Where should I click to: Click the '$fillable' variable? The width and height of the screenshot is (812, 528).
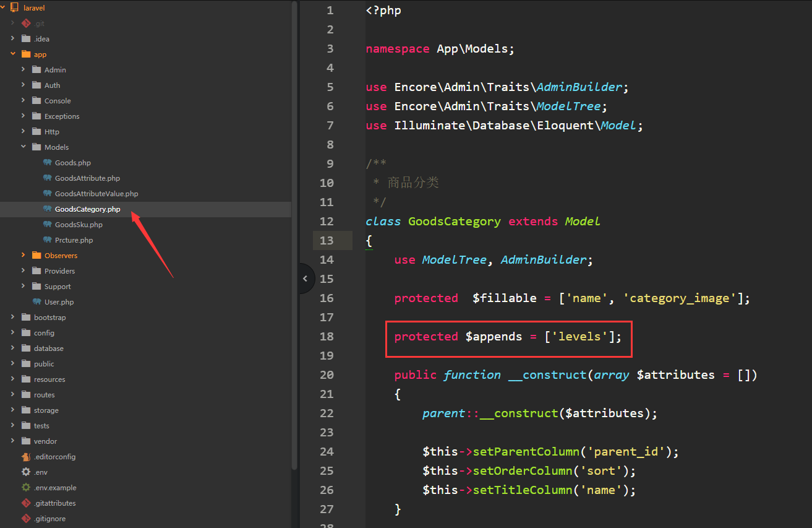click(505, 298)
